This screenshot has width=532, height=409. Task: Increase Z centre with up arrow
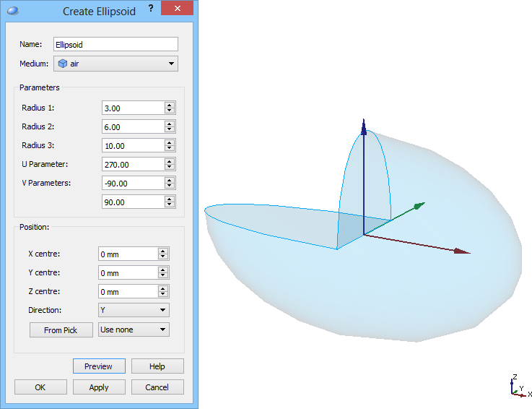163,288
